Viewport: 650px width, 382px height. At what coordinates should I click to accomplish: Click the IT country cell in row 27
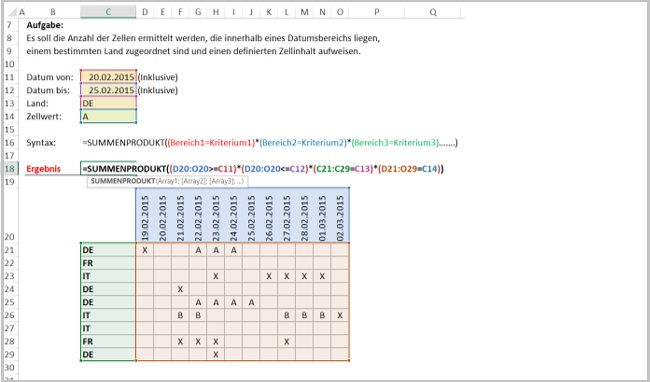coord(108,328)
